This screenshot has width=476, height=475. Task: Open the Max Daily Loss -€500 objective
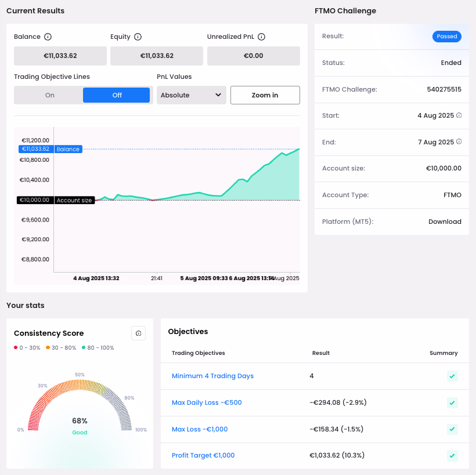click(207, 403)
